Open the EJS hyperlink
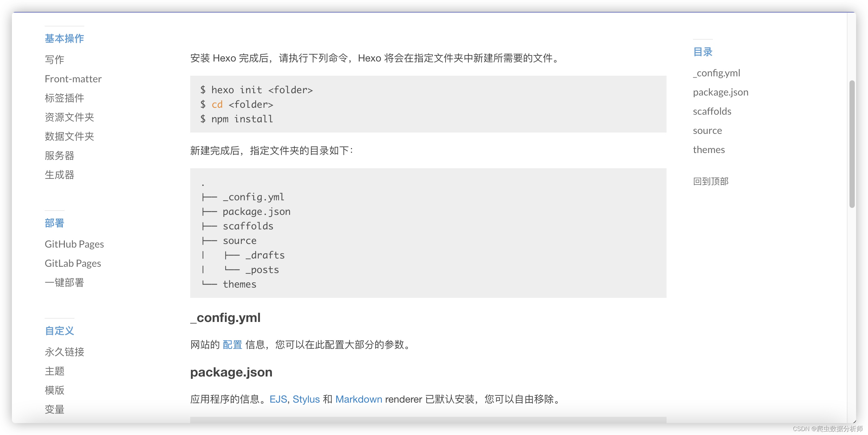868x435 pixels. pyautogui.click(x=278, y=399)
